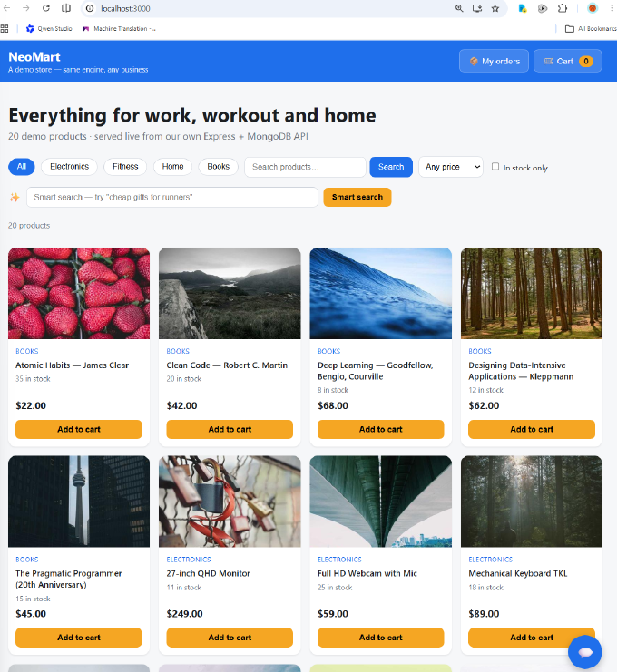Screen dimensions: 617x672
Task: Open My orders
Action: [494, 61]
